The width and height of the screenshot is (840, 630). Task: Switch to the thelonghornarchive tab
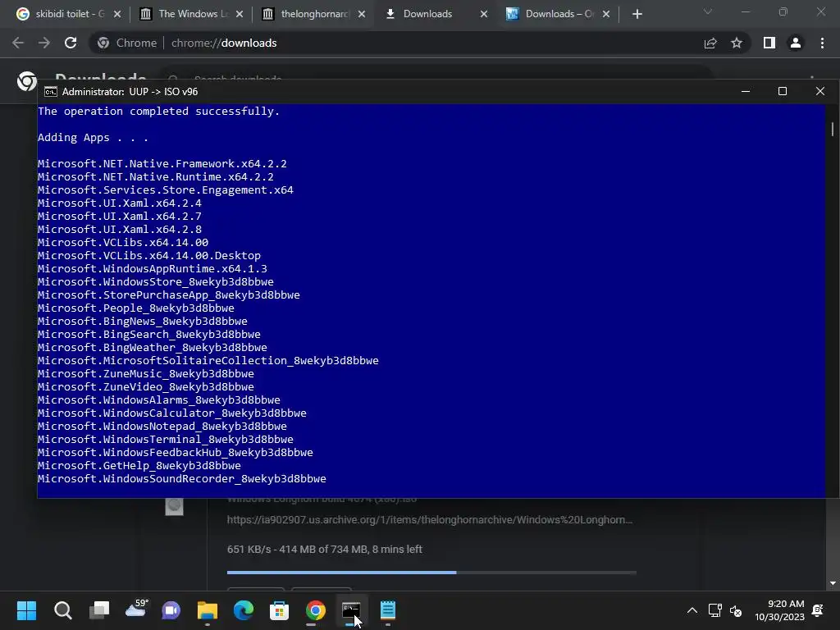pyautogui.click(x=315, y=14)
